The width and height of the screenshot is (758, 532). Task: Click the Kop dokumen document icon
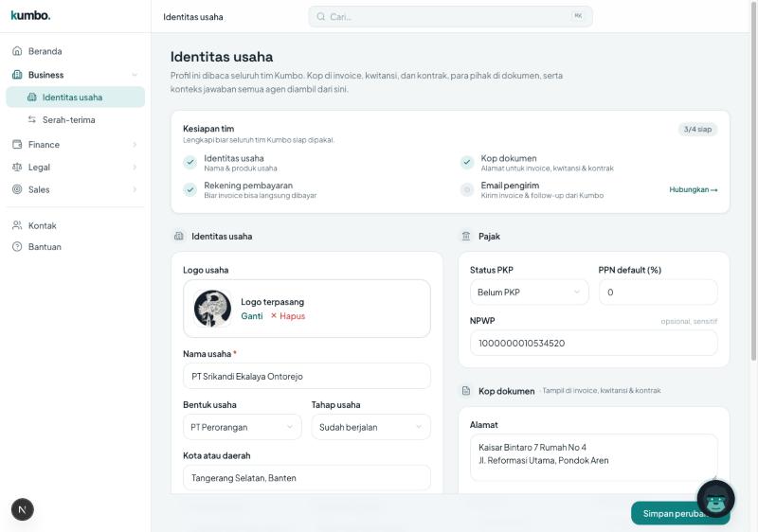click(466, 391)
